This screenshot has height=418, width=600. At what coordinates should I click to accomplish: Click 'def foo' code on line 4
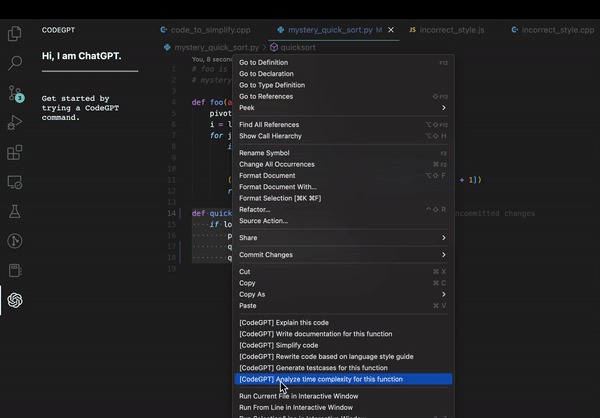(x=207, y=102)
